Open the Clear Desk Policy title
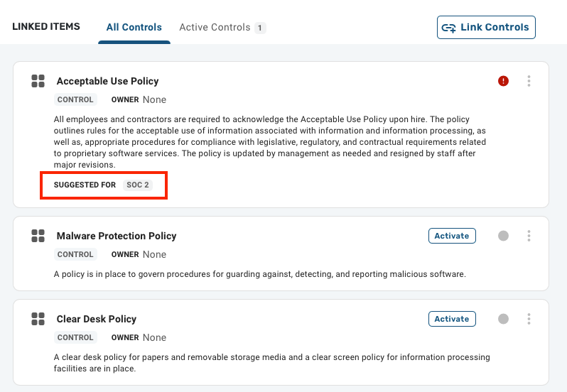567x392 pixels. coord(97,319)
